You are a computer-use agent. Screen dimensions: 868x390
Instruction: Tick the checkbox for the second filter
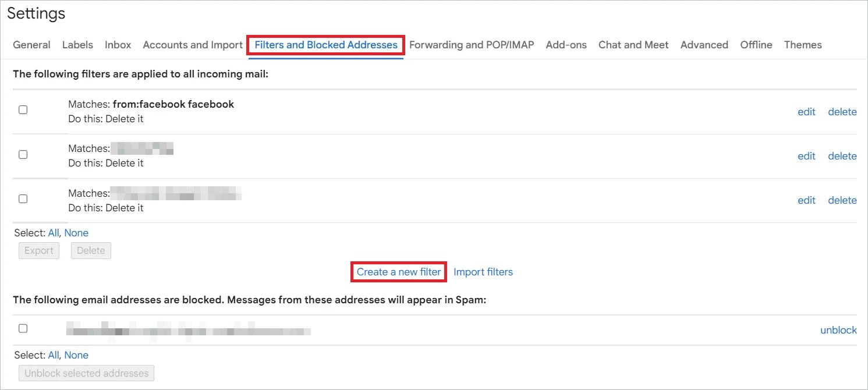click(23, 154)
